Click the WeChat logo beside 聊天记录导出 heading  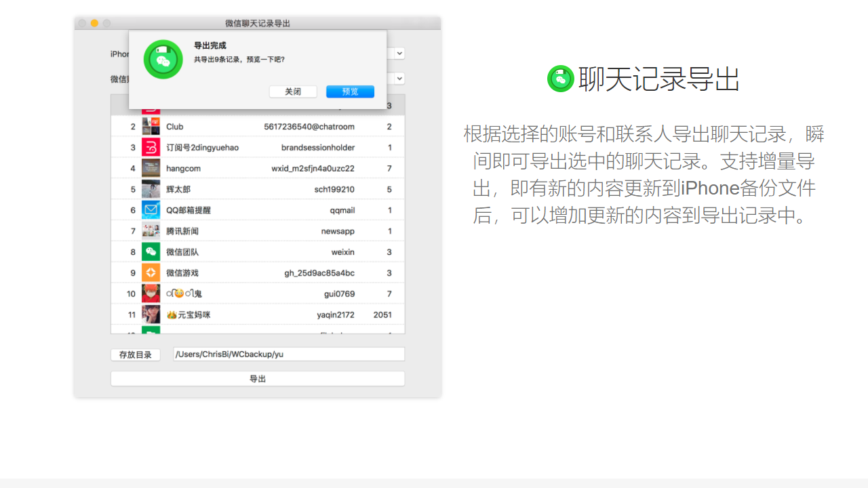561,79
